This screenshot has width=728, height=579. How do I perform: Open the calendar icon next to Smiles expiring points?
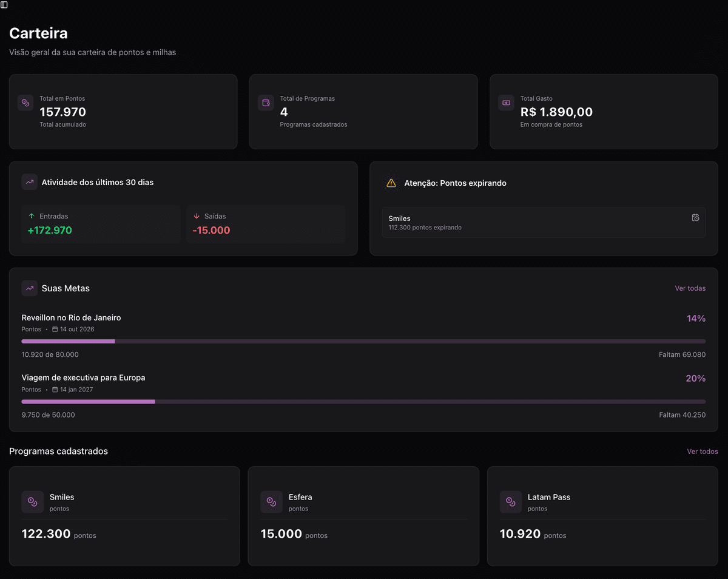point(695,217)
